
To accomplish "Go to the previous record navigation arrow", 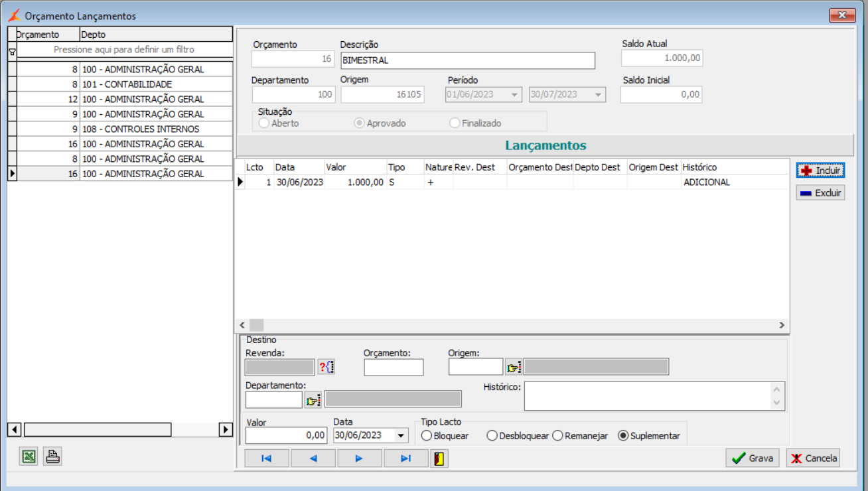I will [313, 458].
